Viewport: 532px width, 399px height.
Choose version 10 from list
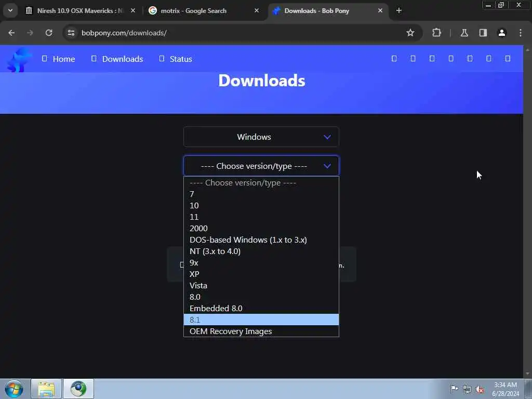[261, 206]
